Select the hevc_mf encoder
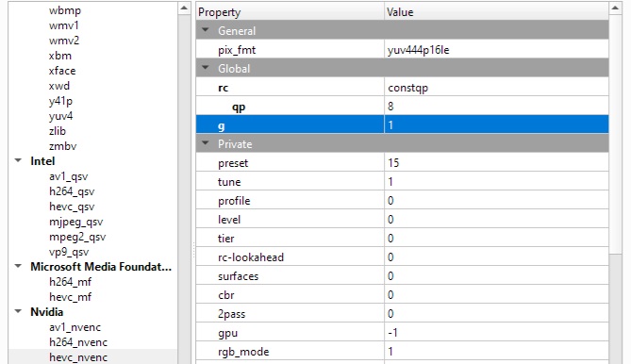Image resolution: width=631 pixels, height=364 pixels. click(x=70, y=297)
